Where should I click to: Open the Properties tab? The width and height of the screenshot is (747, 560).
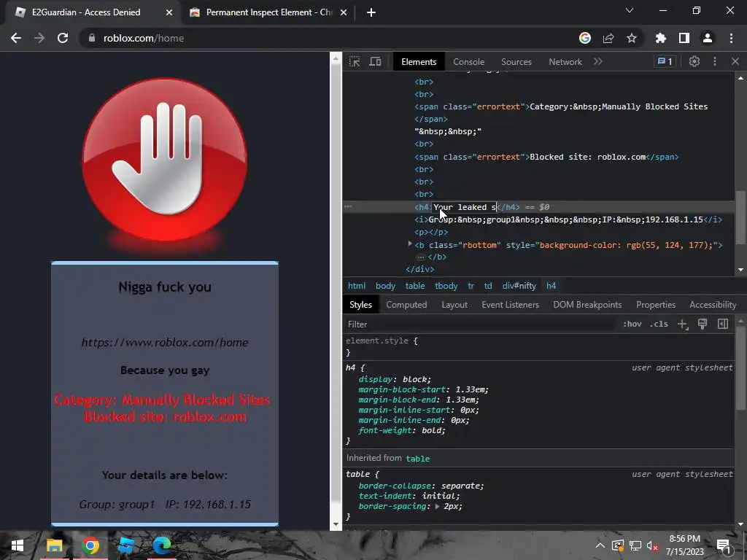click(656, 305)
